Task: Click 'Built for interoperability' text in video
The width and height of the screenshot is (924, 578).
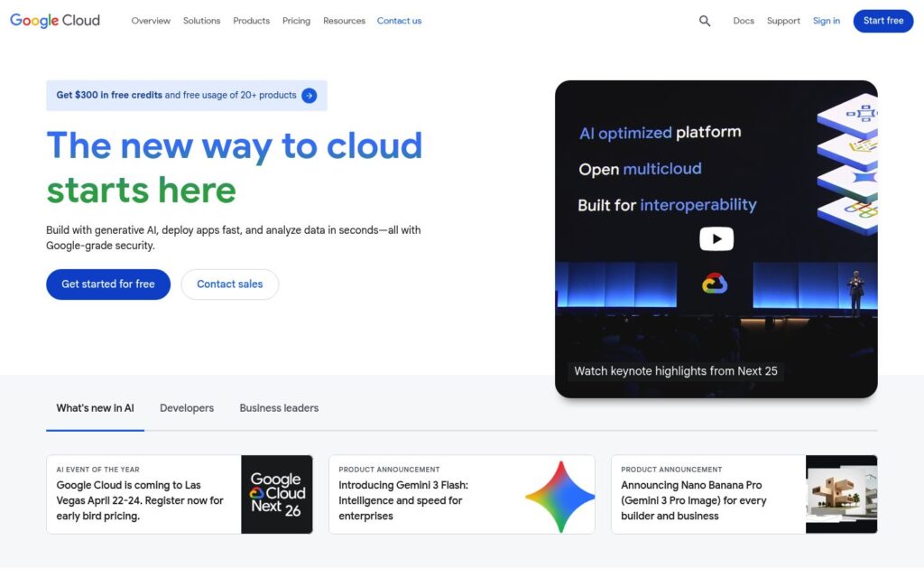Action: (667, 205)
